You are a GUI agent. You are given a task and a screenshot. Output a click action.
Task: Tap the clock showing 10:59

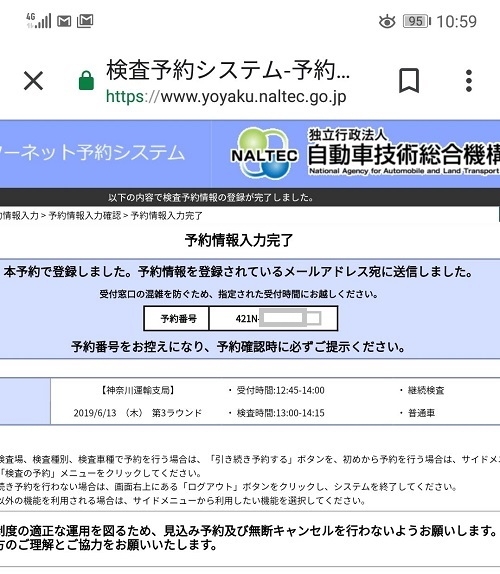[x=456, y=21]
